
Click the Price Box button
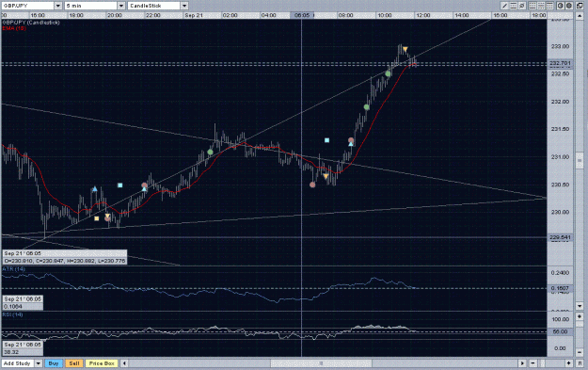[x=102, y=363]
